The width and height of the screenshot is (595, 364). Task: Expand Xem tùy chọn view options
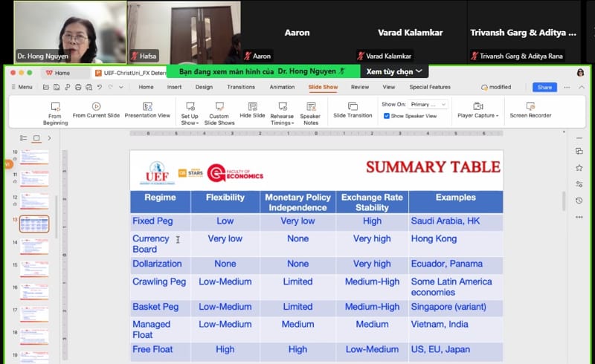pyautogui.click(x=394, y=71)
